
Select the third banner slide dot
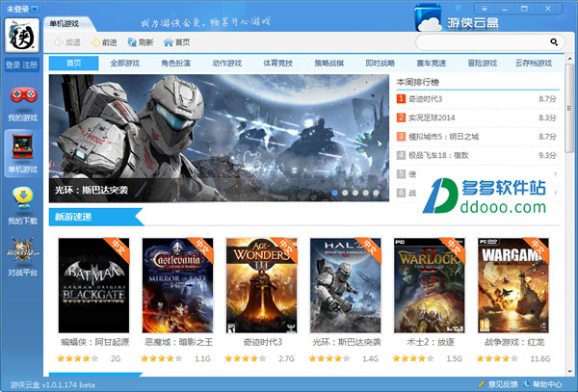coord(355,193)
